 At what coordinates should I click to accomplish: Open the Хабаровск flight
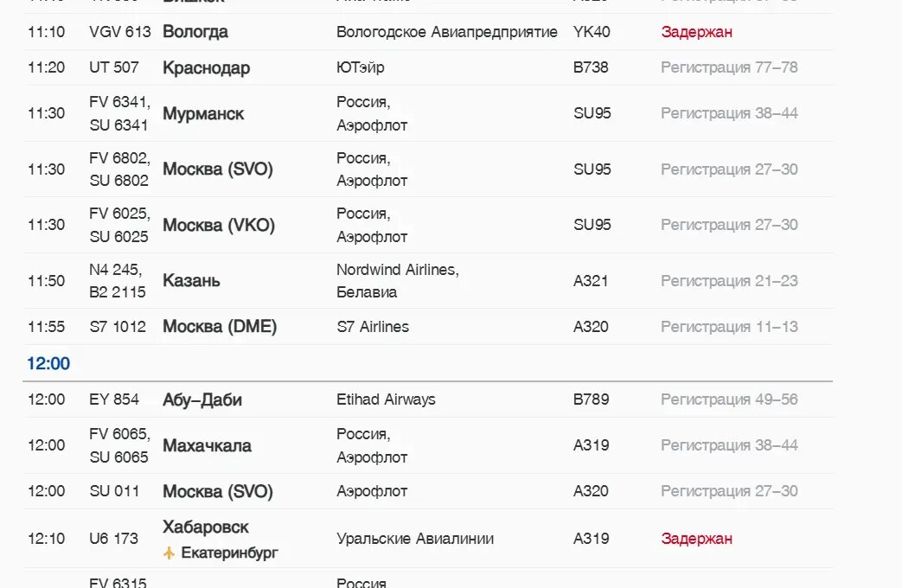pos(206,527)
